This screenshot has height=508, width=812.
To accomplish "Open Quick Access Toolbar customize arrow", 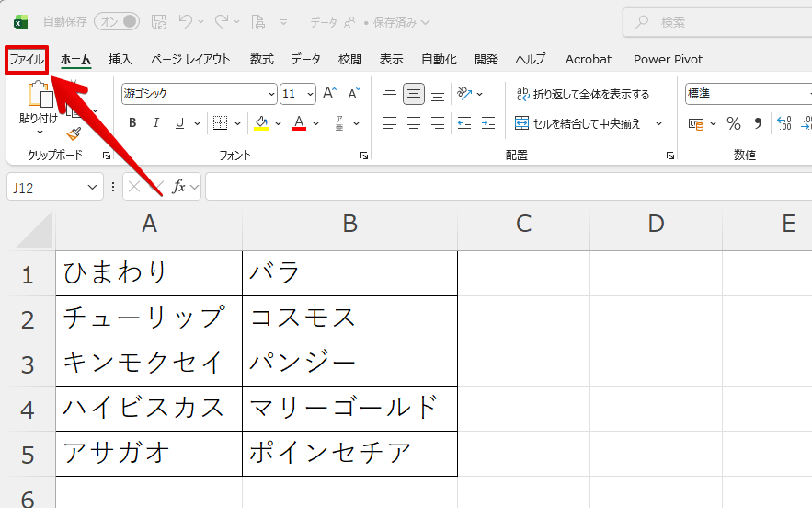I will coord(283,22).
